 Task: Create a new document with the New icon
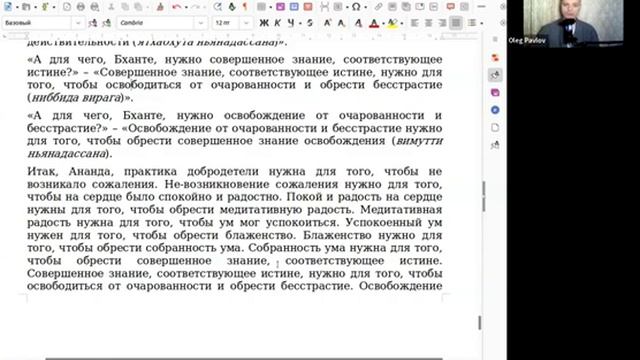[x=8, y=7]
